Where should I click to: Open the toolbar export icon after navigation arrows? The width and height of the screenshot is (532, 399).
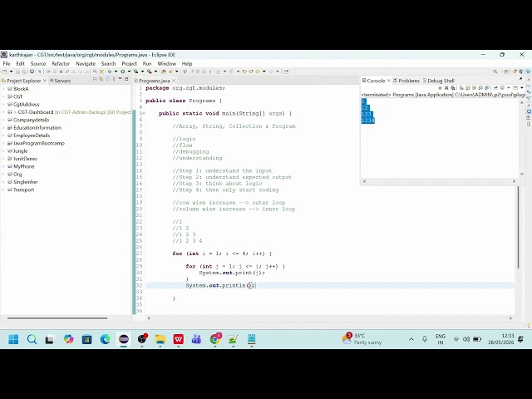click(x=286, y=71)
